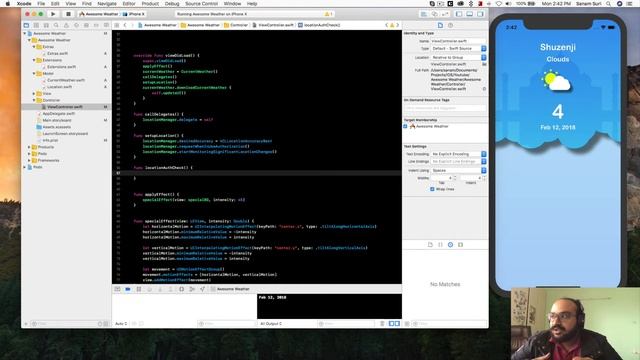The height and width of the screenshot is (360, 640).
Task: Expand the Products folder in navigator
Action: coord(29,147)
